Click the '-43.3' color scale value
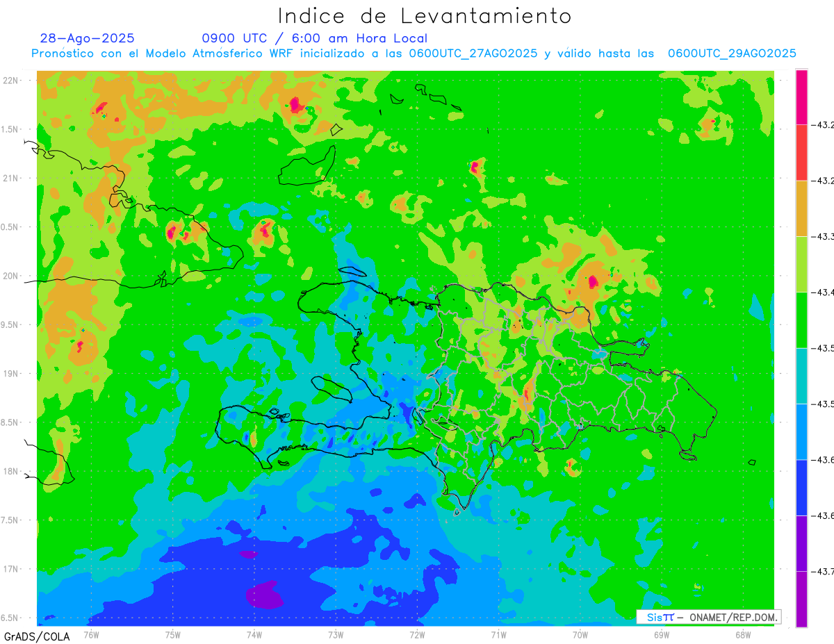Image resolution: width=834 pixels, height=644 pixels. point(823,236)
